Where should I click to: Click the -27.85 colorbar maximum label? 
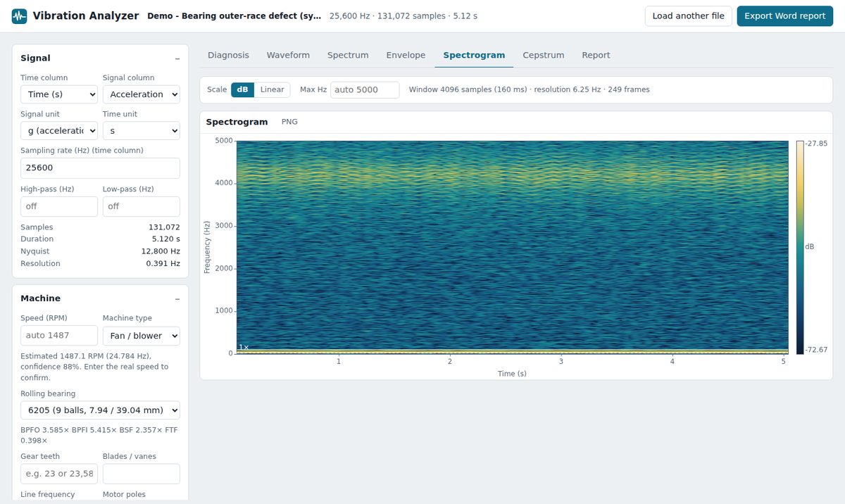point(817,143)
